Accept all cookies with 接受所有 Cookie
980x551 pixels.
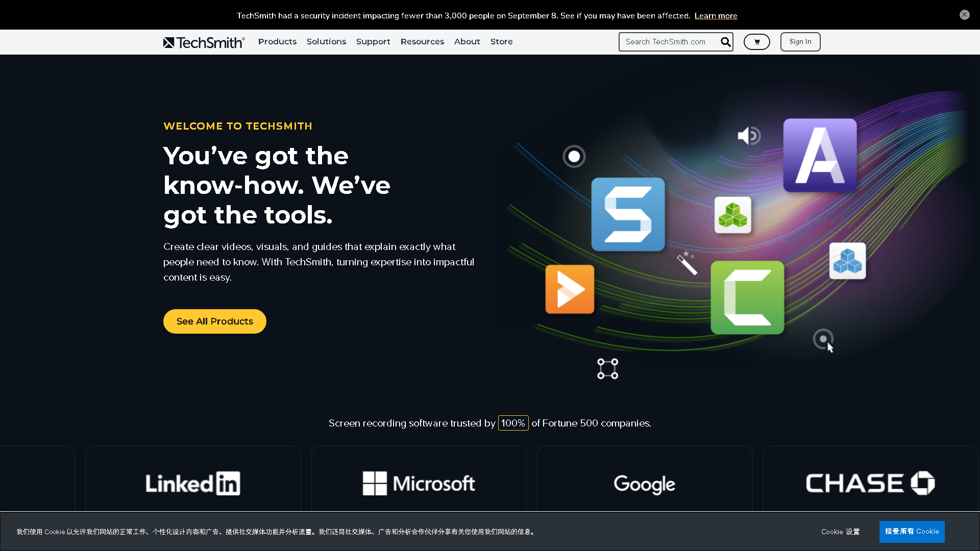[912, 532]
